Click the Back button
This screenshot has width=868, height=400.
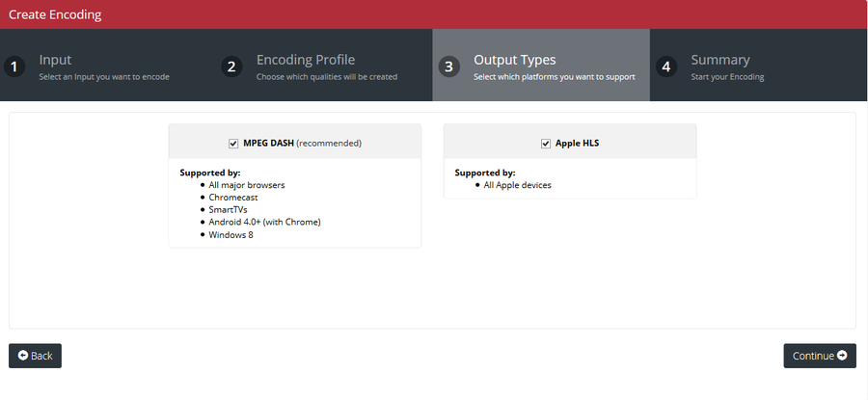click(35, 356)
